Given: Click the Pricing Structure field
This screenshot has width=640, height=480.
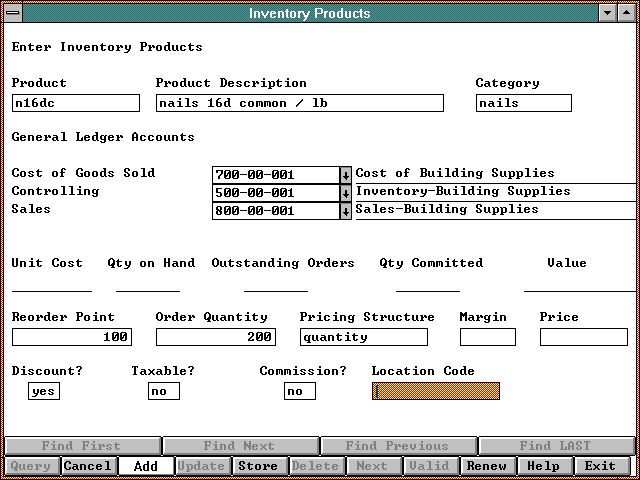Looking at the screenshot, I should click(363, 337).
